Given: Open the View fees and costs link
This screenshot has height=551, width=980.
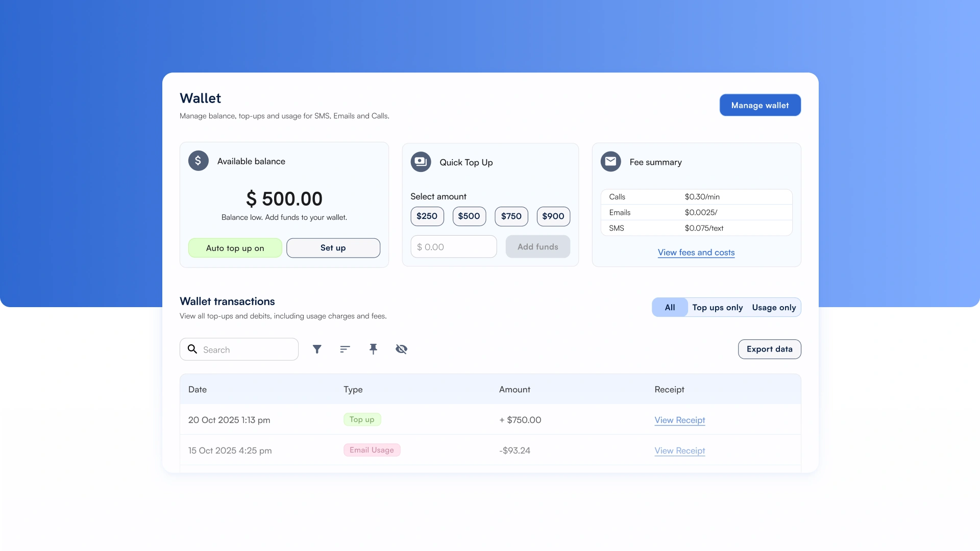Looking at the screenshot, I should 696,253.
